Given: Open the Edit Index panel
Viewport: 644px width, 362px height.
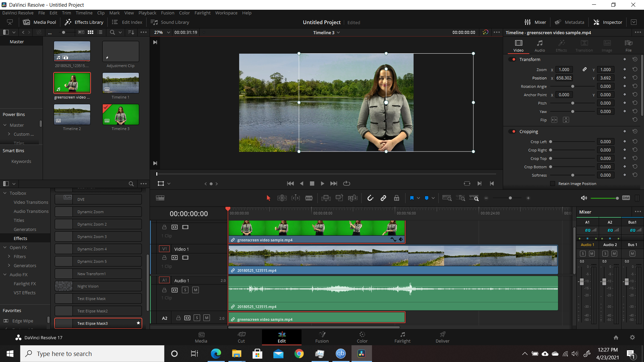Looking at the screenshot, I should click(127, 22).
